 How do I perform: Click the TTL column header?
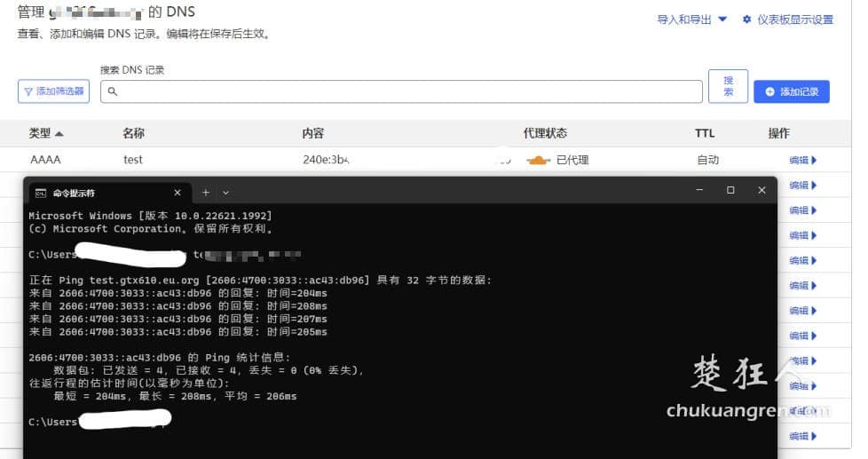point(705,133)
